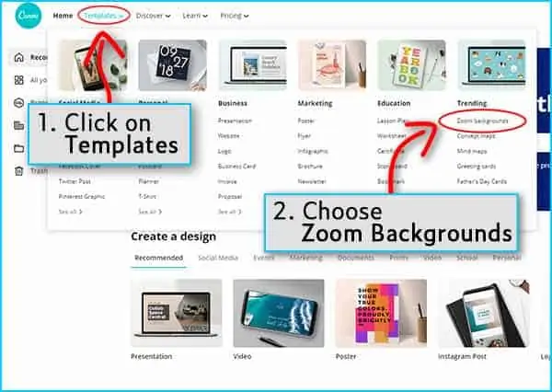Switch to the School tab
Viewport: 552px width, 392px height.
[466, 258]
